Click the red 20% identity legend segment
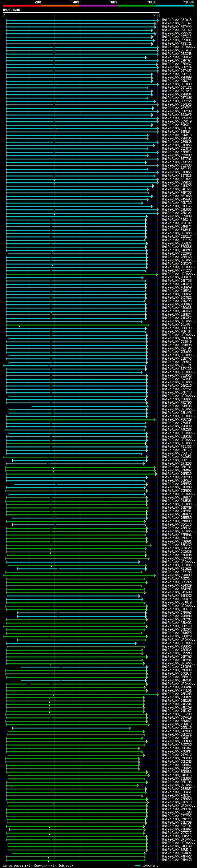197x868 pixels. point(22,6)
